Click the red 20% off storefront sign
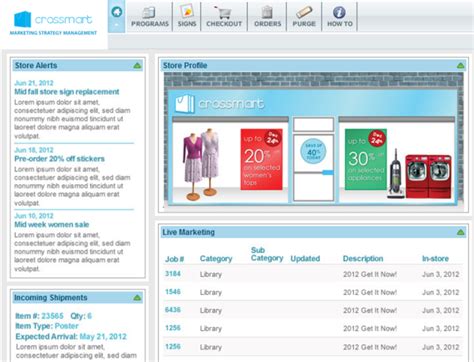The width and height of the screenshot is (474, 362). click(x=262, y=159)
